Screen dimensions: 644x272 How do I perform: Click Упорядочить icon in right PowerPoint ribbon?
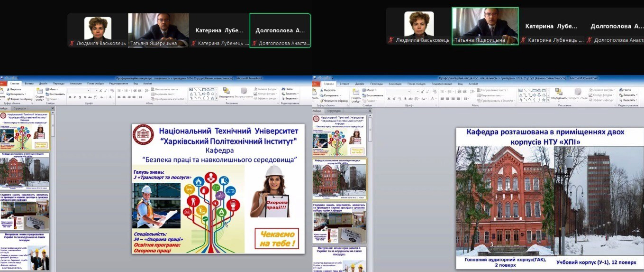pos(559,92)
